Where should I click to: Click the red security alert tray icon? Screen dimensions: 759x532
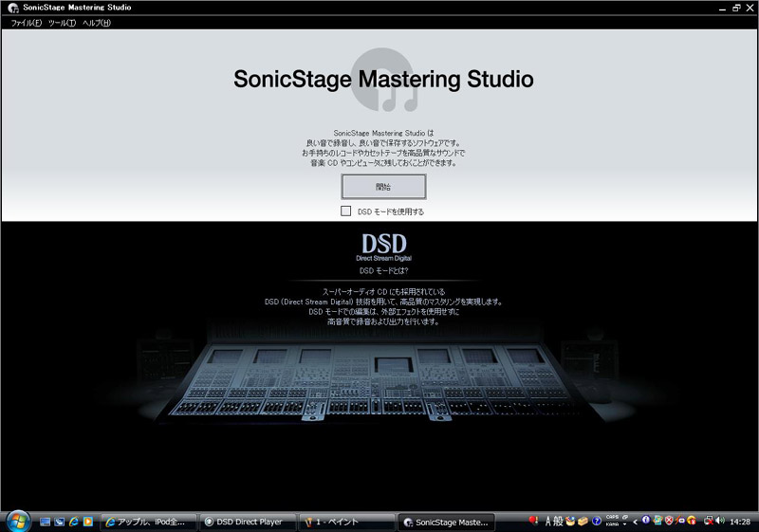[x=670, y=522]
